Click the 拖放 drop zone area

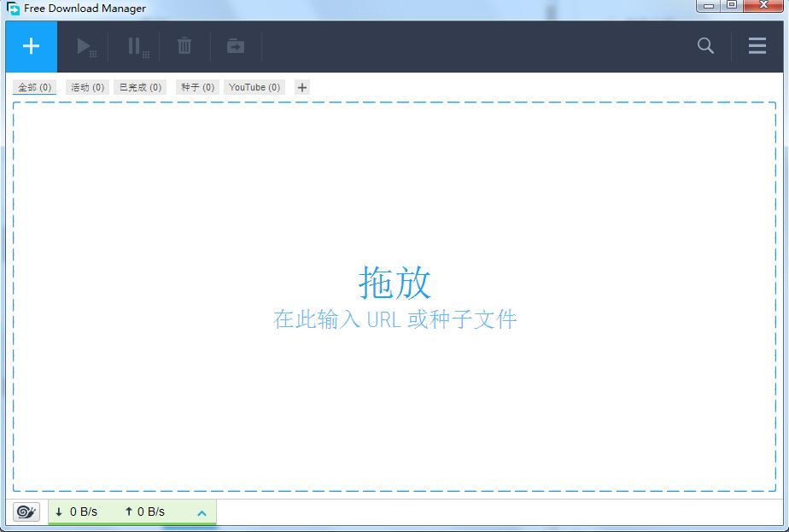coord(394,295)
